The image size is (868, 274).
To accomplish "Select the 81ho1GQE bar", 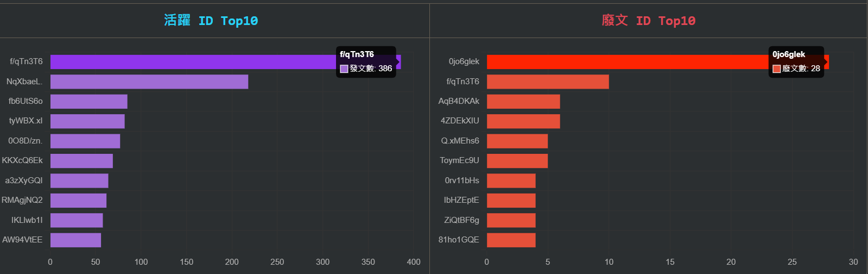I will (511, 240).
